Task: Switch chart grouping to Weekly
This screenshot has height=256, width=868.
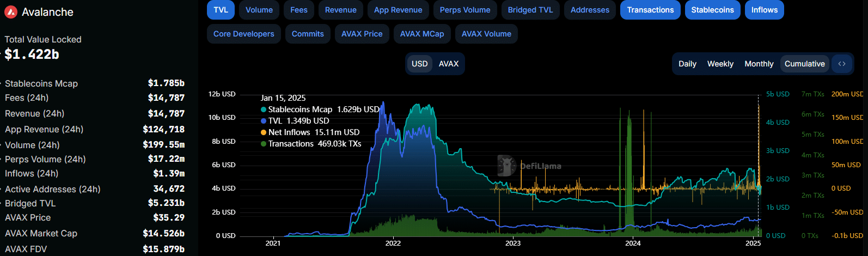Action: [x=720, y=64]
